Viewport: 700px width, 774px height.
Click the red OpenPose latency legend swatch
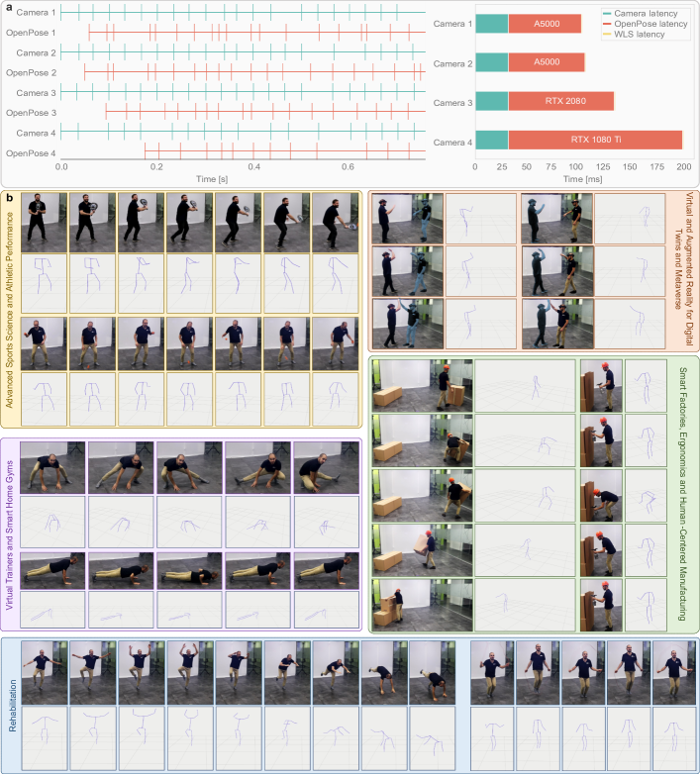(607, 24)
